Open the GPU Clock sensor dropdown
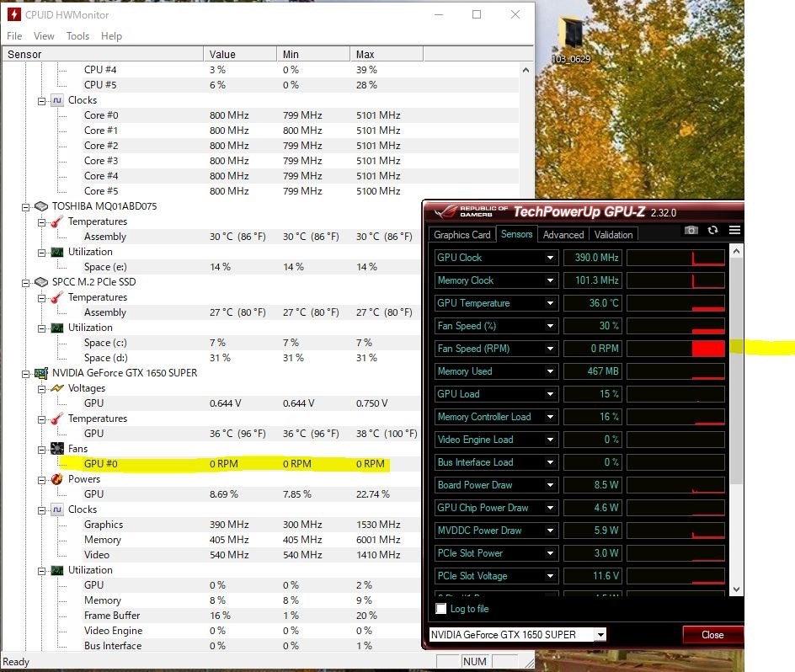795x672 pixels. [x=550, y=258]
